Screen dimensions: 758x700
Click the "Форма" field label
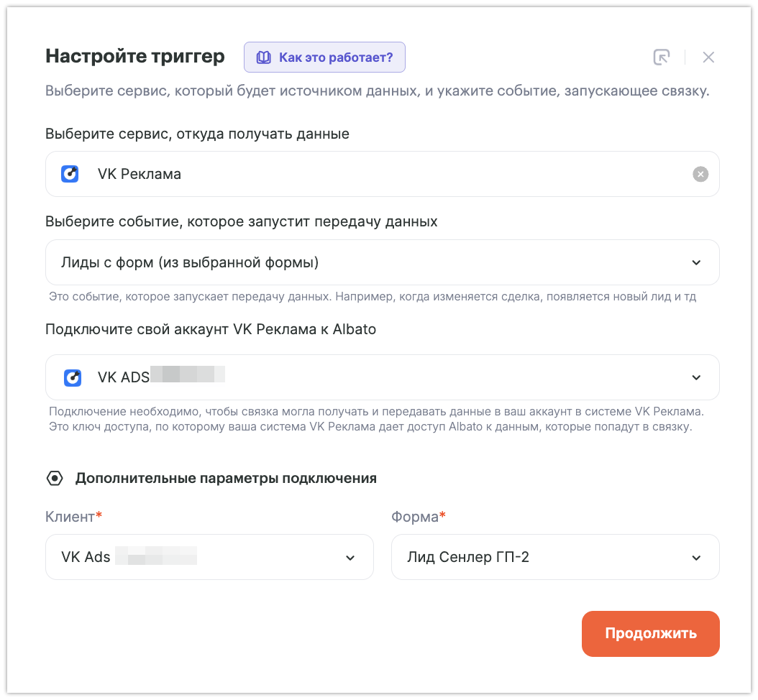point(415,517)
